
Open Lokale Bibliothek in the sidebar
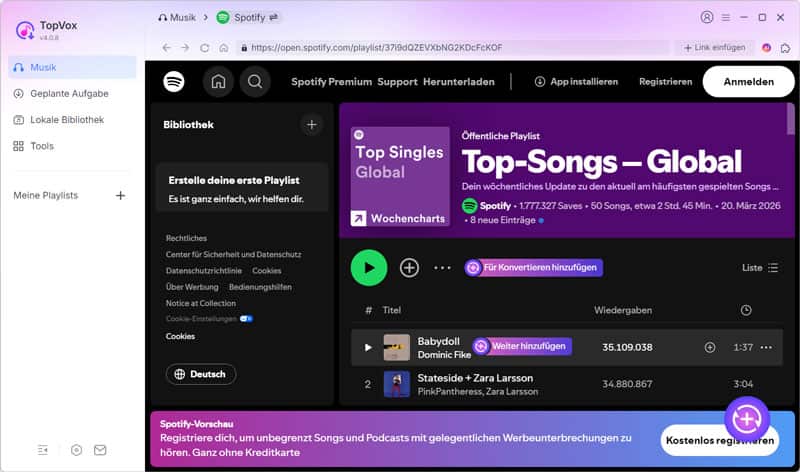coord(66,120)
